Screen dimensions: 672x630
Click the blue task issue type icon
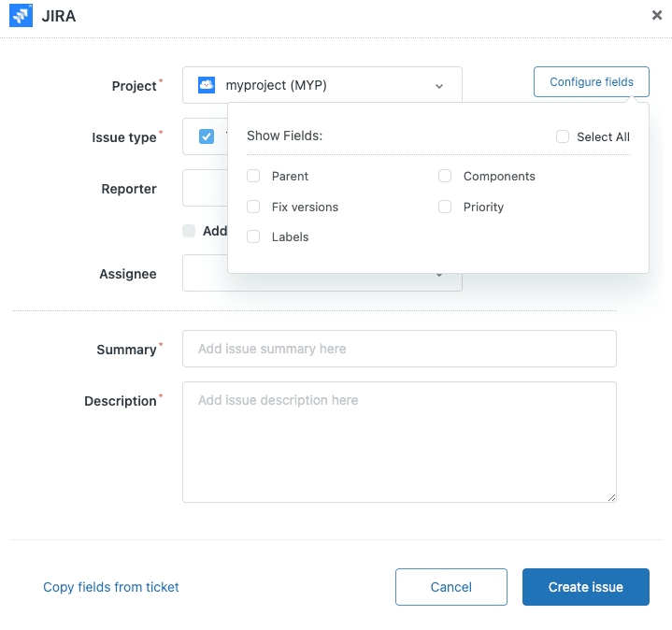tap(207, 136)
